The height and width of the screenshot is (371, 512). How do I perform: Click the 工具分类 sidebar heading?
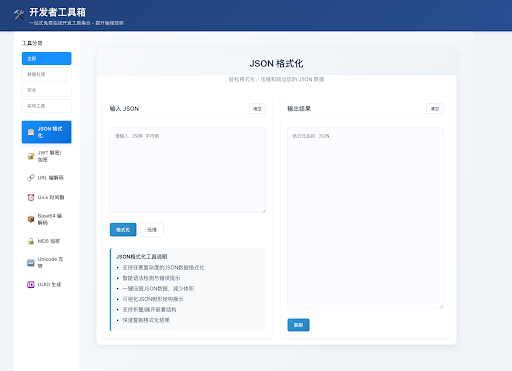(32, 43)
